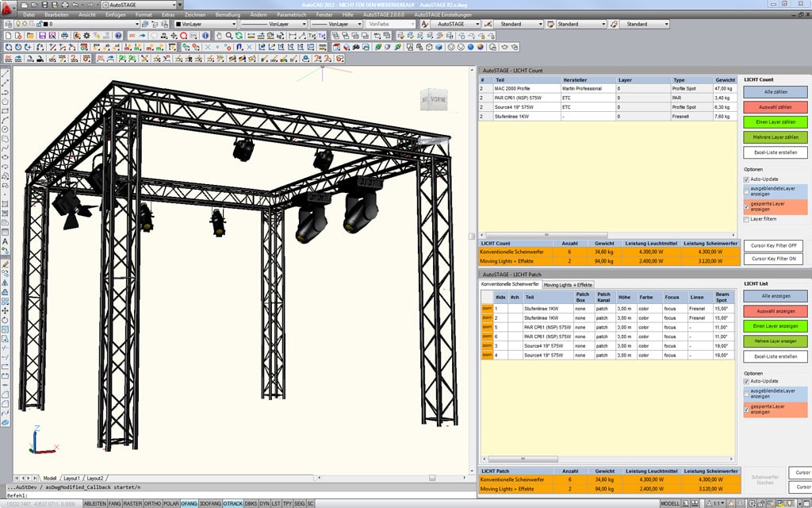Click the Excel-Liste erstellen button in LICHT Count
812x508 pixels.
click(x=775, y=152)
